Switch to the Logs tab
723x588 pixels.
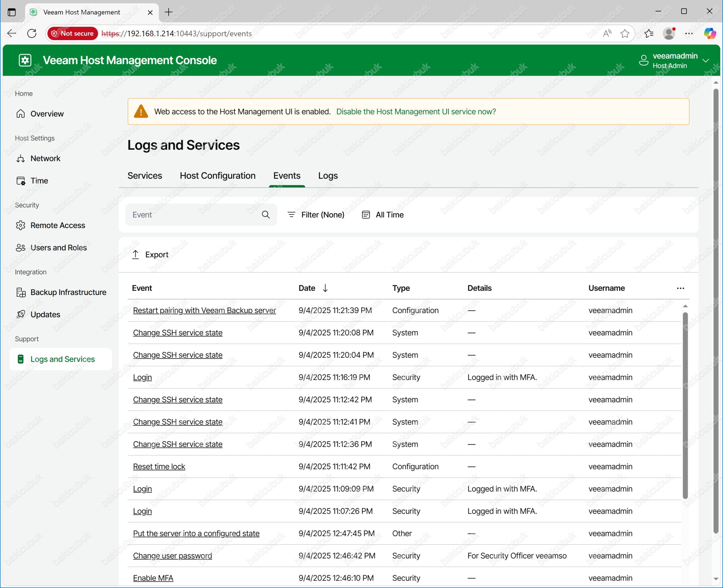point(328,175)
